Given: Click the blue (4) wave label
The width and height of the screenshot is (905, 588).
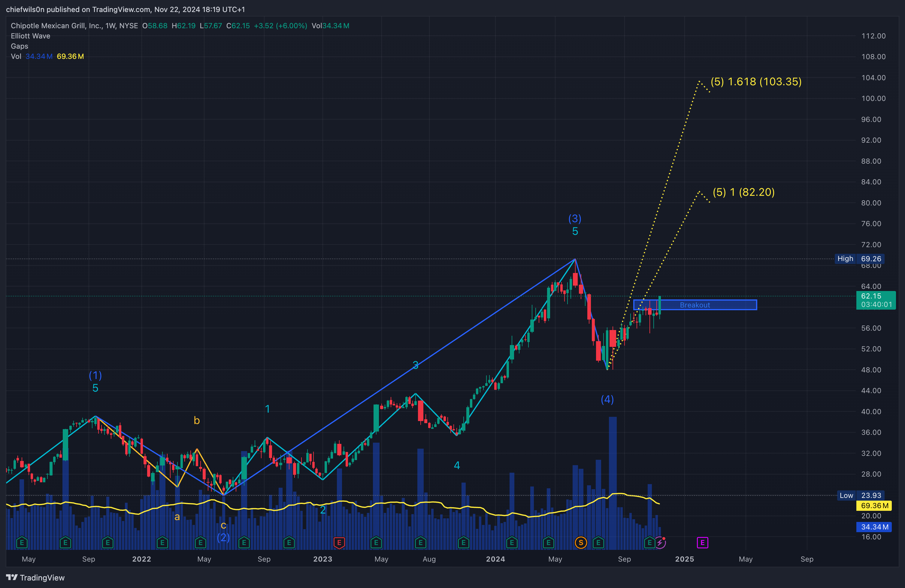Looking at the screenshot, I should pos(607,399).
